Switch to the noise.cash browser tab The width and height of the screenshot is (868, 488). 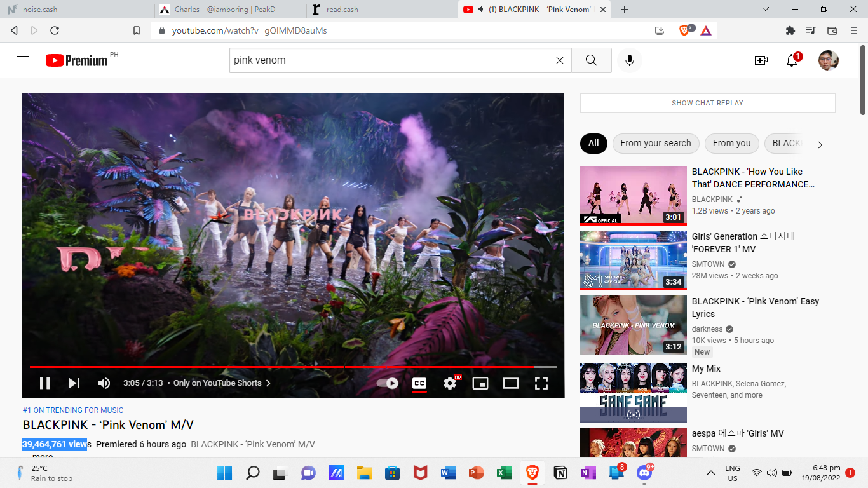coord(76,10)
